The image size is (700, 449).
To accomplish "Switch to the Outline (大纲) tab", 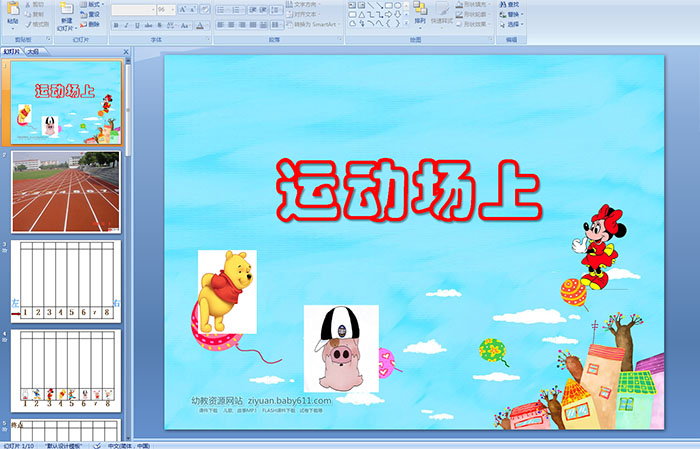I will click(x=34, y=51).
